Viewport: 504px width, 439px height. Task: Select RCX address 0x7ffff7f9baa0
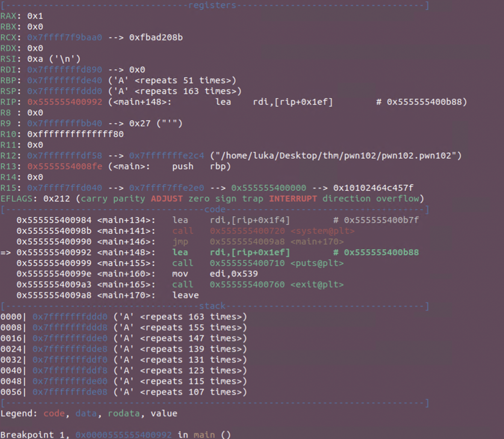pyautogui.click(x=65, y=37)
